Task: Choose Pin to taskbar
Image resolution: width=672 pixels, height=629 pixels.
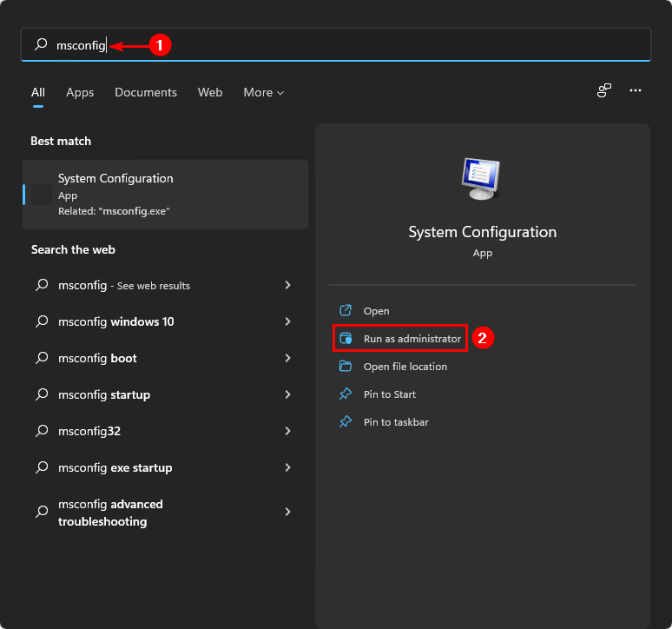Action: (x=396, y=422)
